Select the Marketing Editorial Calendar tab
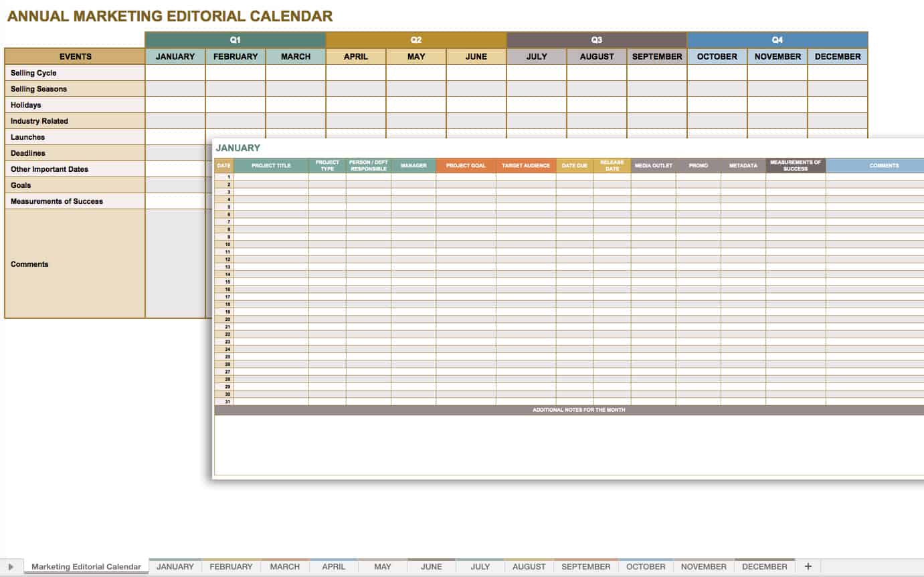This screenshot has height=577, width=924. click(x=86, y=567)
